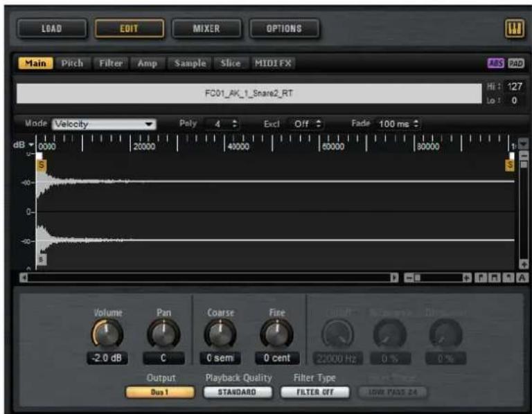Click the 40000 mark on the ruler
This screenshot has width=532, height=414.
pyautogui.click(x=238, y=147)
